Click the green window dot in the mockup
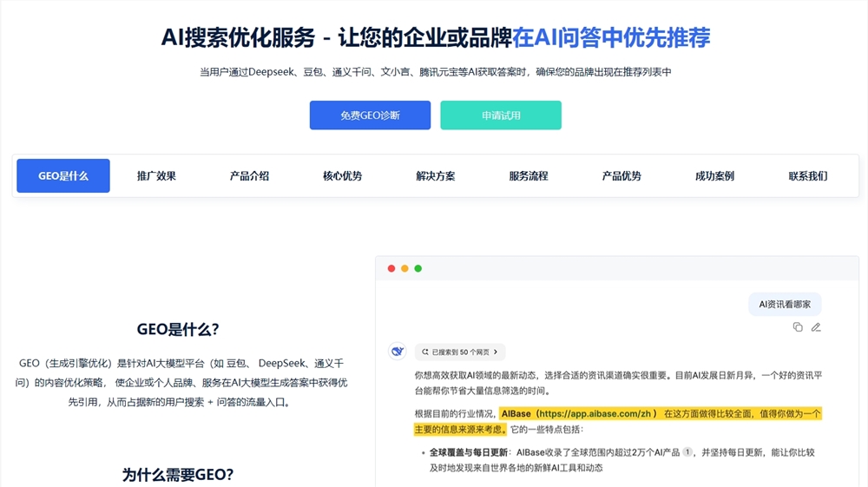This screenshot has width=868, height=487. click(418, 268)
